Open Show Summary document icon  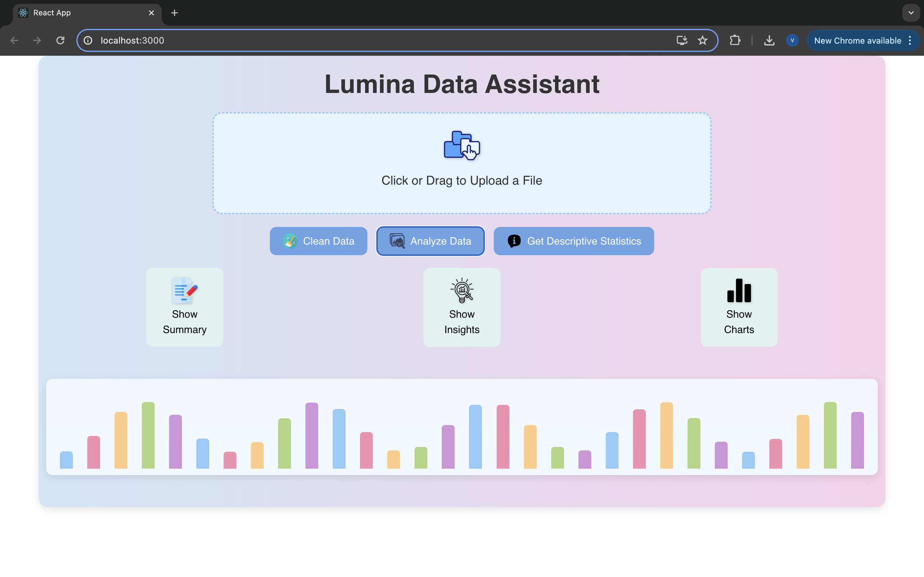click(184, 290)
